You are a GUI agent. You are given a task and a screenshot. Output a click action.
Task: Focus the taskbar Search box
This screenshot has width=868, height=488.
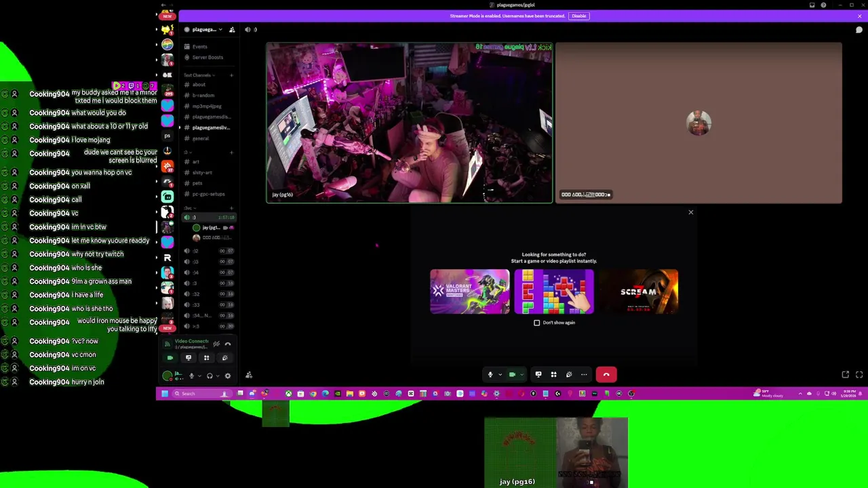pyautogui.click(x=201, y=393)
